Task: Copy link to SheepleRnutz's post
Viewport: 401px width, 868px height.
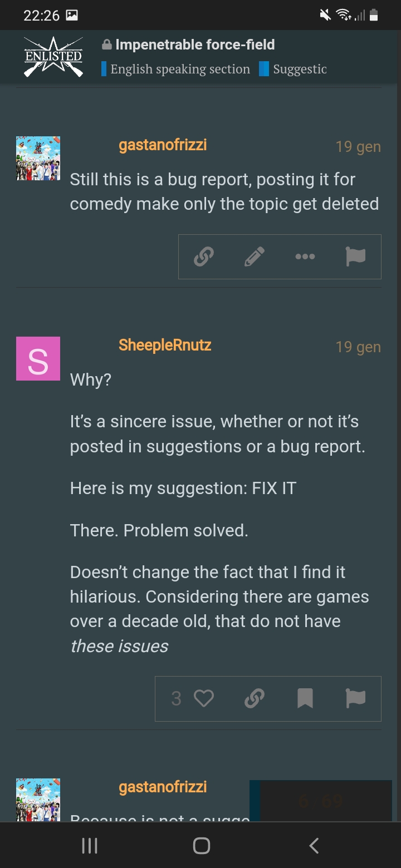Action: 255,698
